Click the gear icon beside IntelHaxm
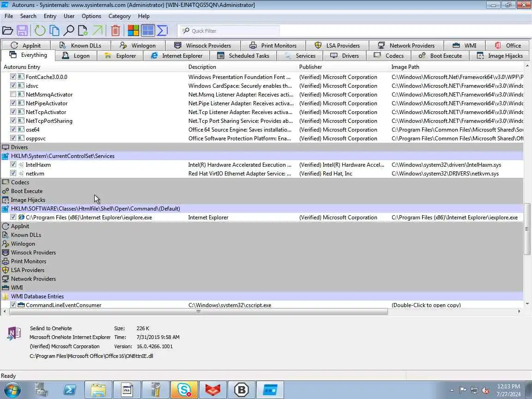 click(21, 164)
